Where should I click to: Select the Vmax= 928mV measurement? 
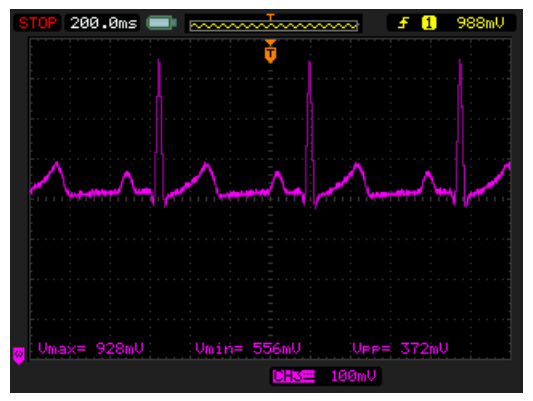point(91,348)
